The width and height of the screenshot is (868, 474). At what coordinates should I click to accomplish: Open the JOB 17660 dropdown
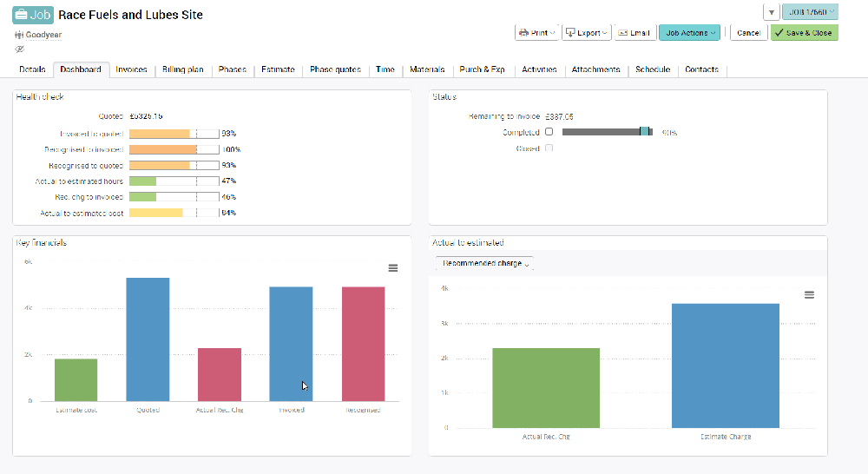point(810,11)
